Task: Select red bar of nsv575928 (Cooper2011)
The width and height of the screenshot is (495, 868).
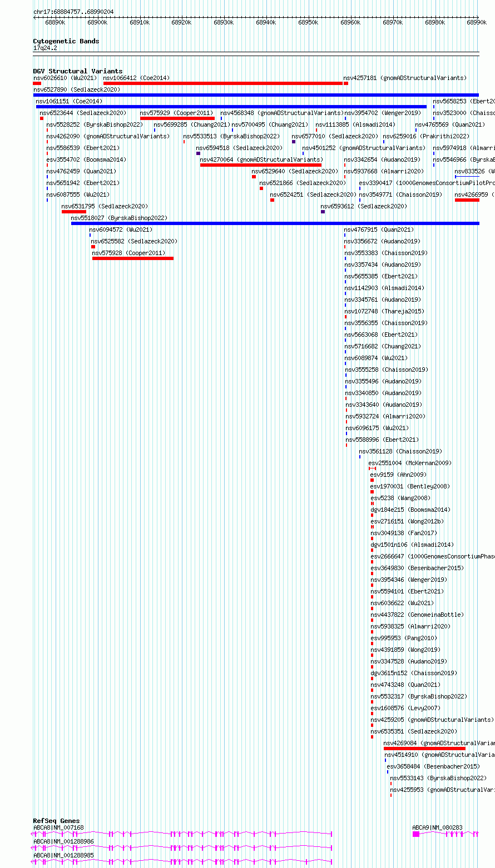Action: (133, 258)
